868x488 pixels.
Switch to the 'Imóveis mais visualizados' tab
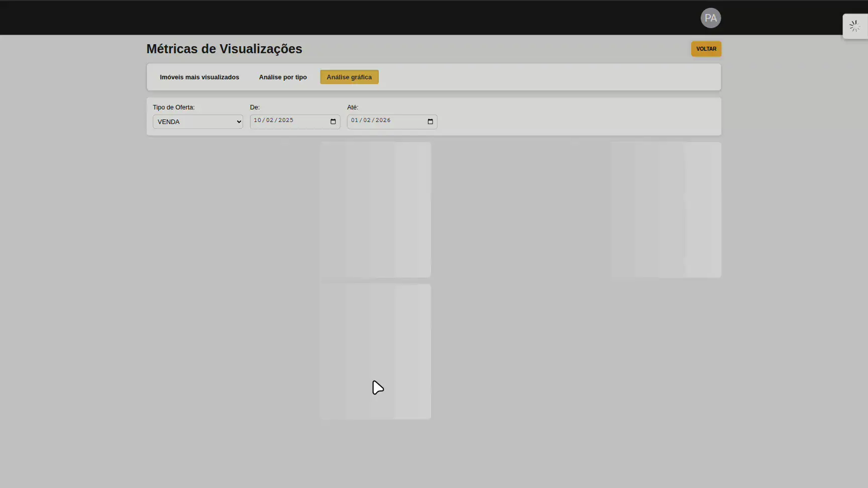coord(199,77)
